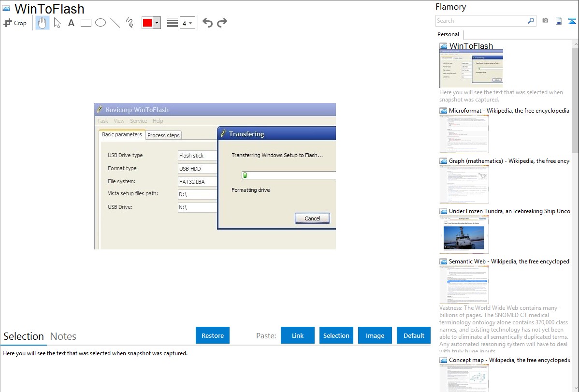The image size is (579, 392).
Task: Click the icon beside Concept map title
Action: 444,360
